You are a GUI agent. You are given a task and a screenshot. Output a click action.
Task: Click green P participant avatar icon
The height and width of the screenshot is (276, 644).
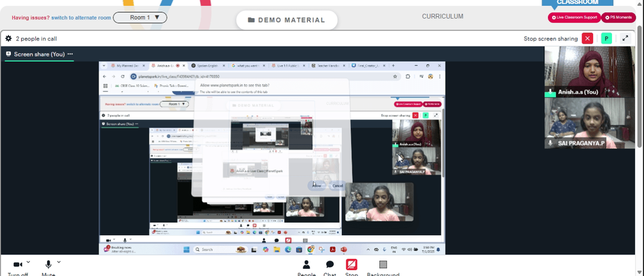tap(606, 39)
